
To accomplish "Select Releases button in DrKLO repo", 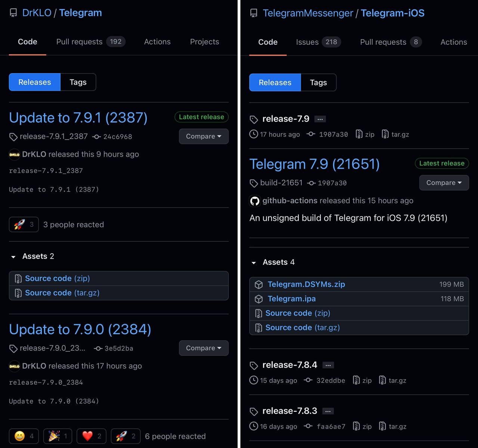I will tap(35, 82).
